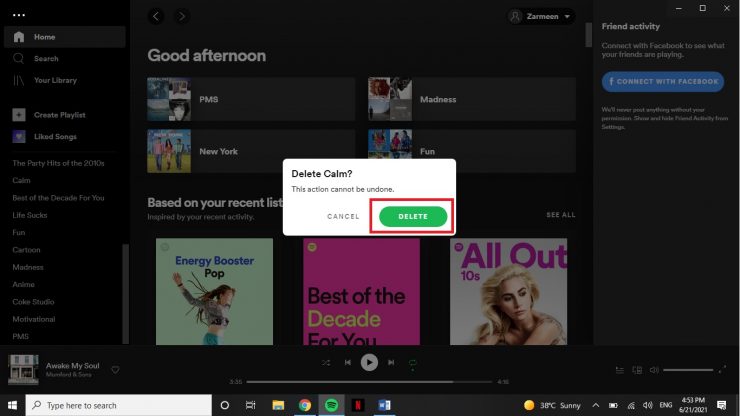Open Cortana circle icon
The height and width of the screenshot is (416, 740).
[225, 405]
